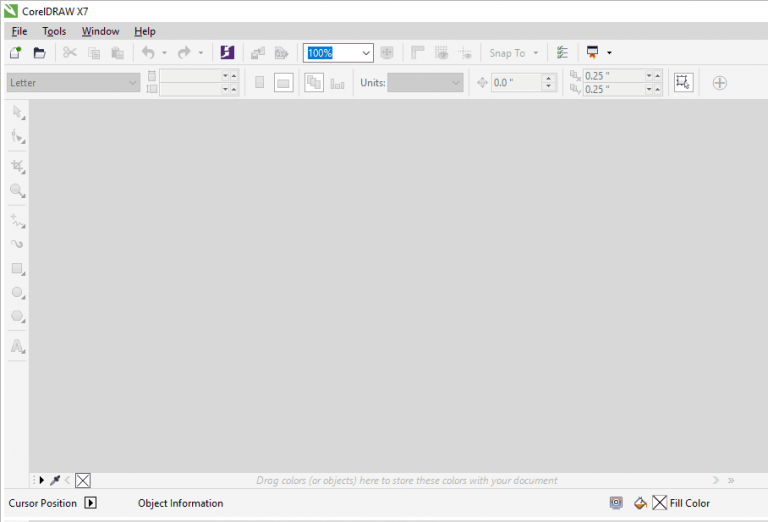Screen dimensions: 768x522
Task: Open the Help menu
Action: pyautogui.click(x=145, y=31)
